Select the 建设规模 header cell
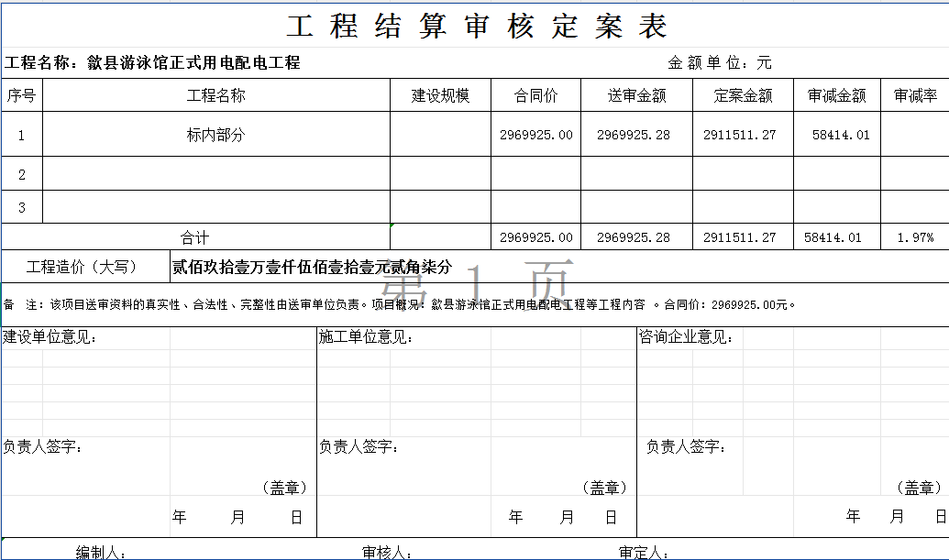The image size is (949, 560). click(x=440, y=95)
